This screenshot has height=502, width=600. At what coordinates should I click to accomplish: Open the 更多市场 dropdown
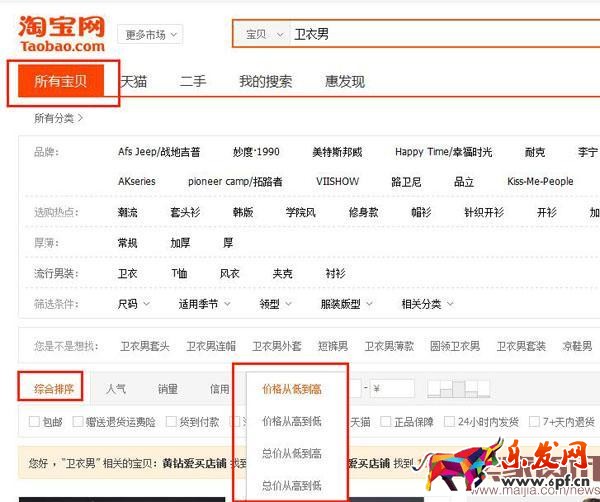point(152,35)
